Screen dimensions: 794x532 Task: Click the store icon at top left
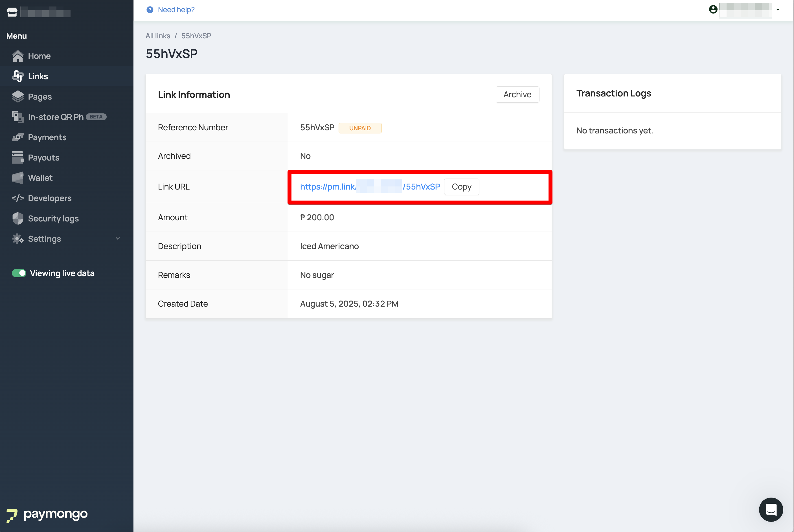[12, 12]
